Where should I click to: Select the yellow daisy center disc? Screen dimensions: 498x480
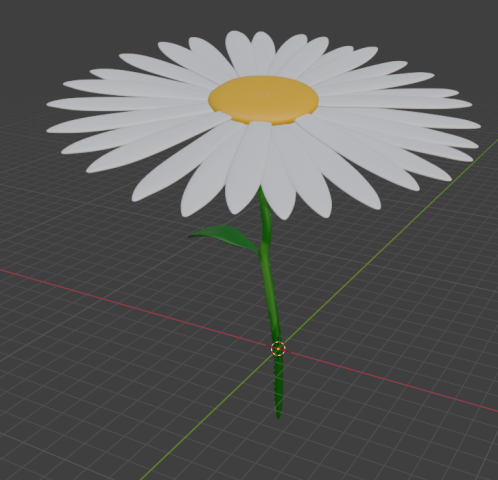click(263, 100)
